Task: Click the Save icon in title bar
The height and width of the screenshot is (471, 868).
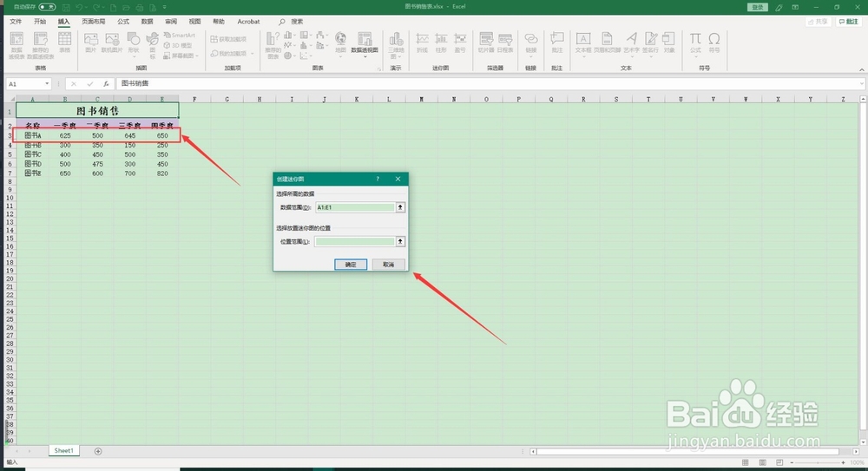Action: tap(66, 7)
